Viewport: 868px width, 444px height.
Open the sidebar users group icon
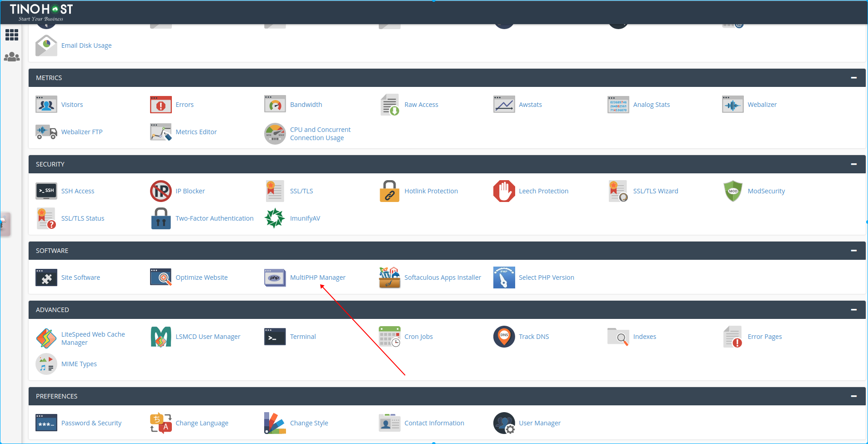[x=12, y=57]
